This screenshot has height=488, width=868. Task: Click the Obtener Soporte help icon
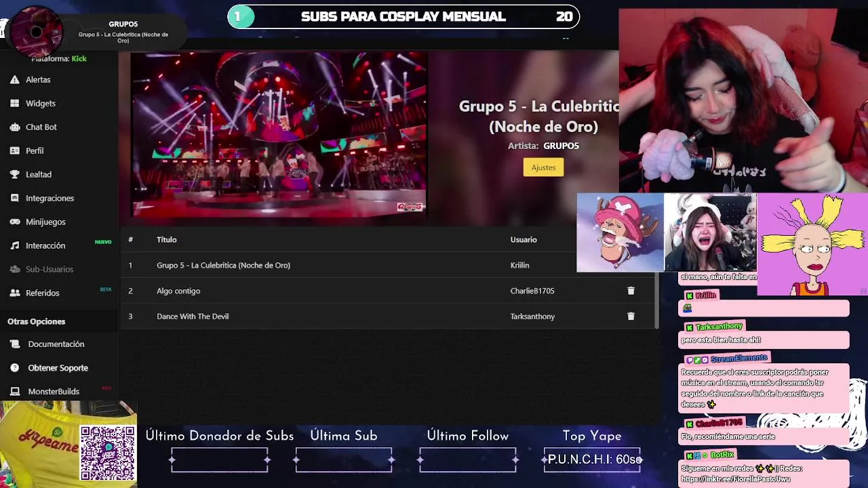14,368
